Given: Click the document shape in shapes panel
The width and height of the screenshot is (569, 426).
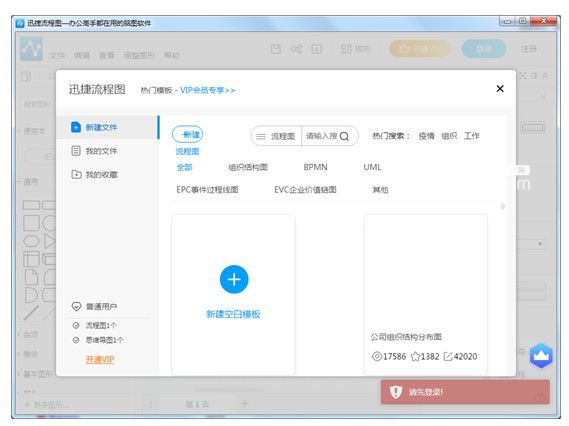Looking at the screenshot, I should tap(32, 277).
